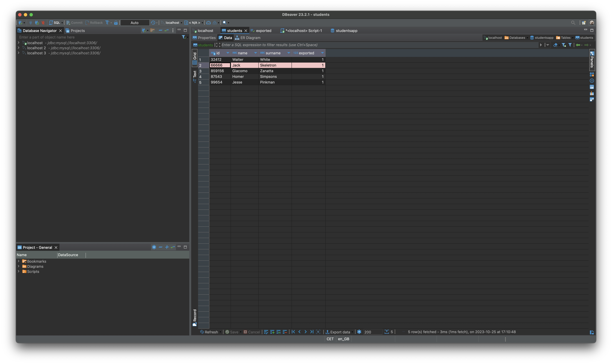Click the Edit cell value icon in bottom toolbar
The width and height of the screenshot is (612, 364).
click(x=266, y=332)
